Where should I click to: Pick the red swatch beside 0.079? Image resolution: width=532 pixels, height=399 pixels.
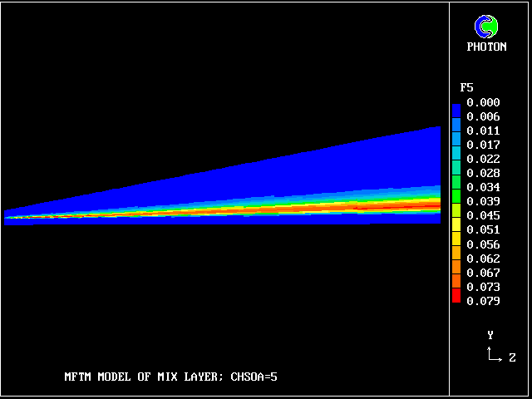coord(456,300)
